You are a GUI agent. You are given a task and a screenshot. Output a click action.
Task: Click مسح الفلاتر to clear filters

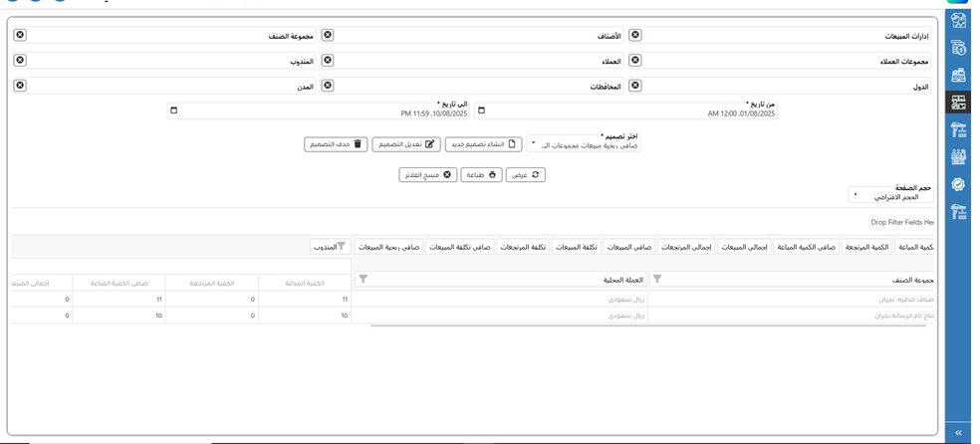point(428,175)
